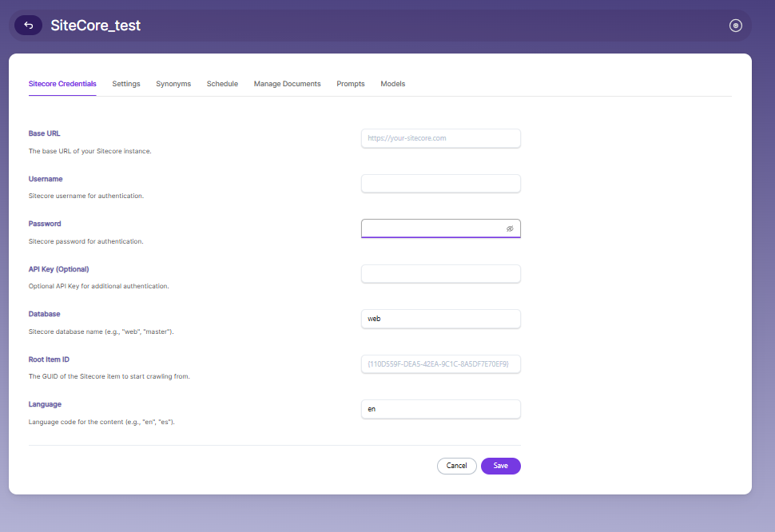This screenshot has width=775, height=532.
Task: Click the Language label
Action: click(x=45, y=404)
